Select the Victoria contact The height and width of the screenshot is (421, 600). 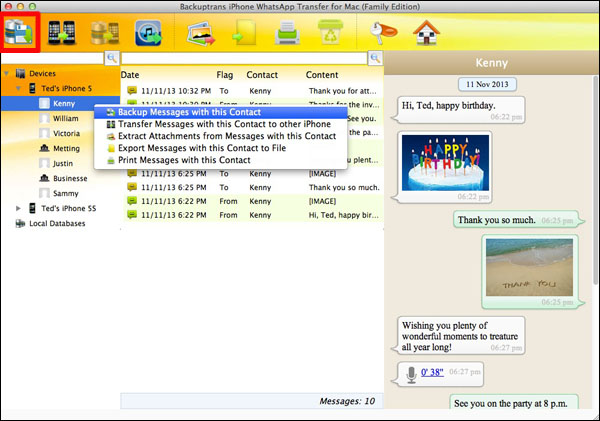click(67, 134)
